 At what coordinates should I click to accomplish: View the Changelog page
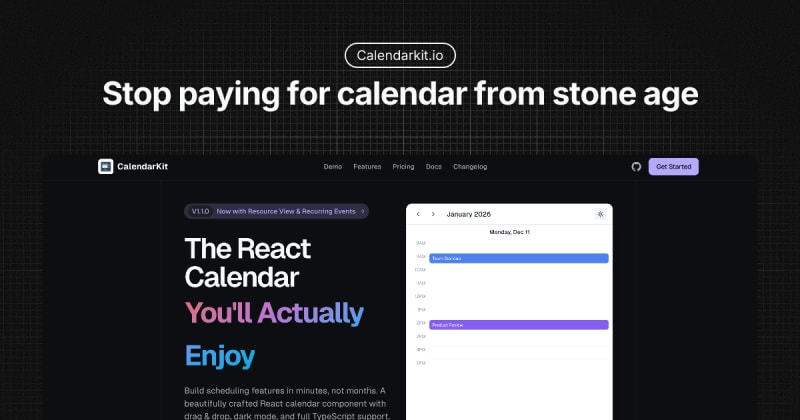[470, 167]
